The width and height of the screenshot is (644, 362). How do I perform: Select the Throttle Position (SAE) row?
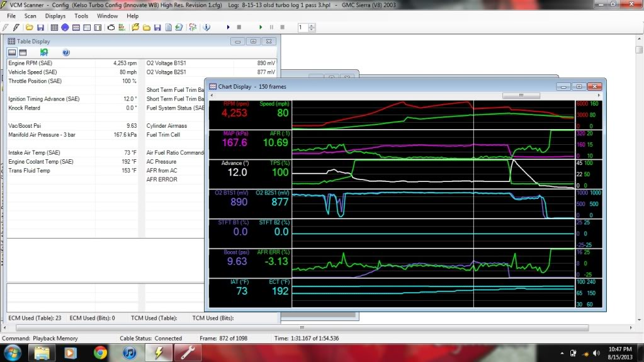point(72,81)
